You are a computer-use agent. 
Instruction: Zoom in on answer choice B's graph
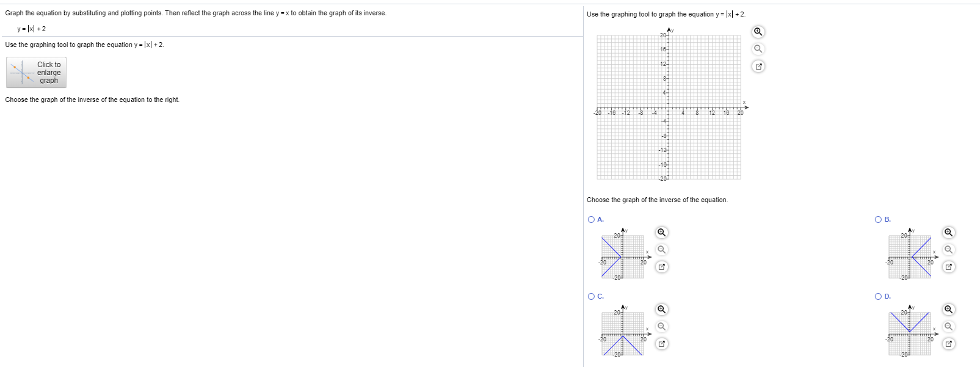click(948, 232)
